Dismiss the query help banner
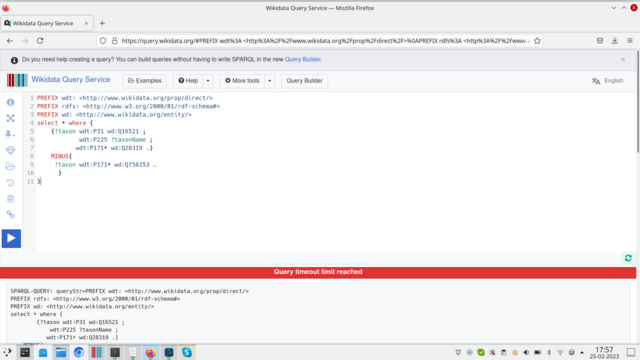Screen dimensions: 640x360 pyautogui.click(x=623, y=60)
